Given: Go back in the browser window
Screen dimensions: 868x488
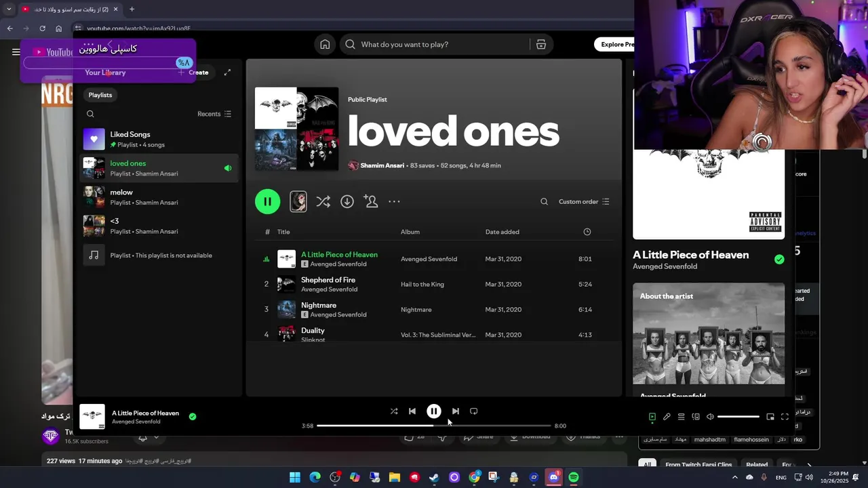Looking at the screenshot, I should 10,28.
